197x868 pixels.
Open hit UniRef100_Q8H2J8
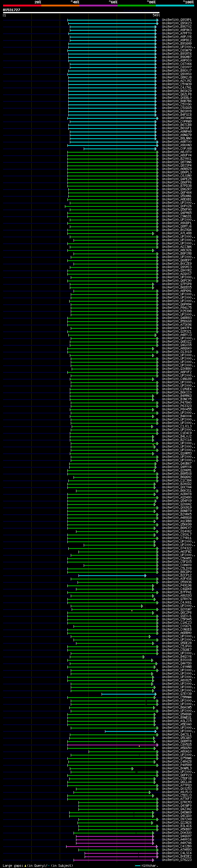(176, 78)
